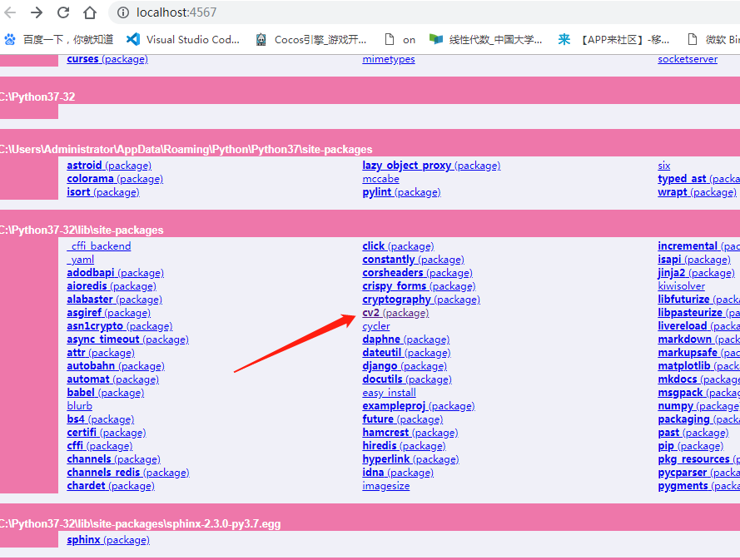Open the constantly package link
This screenshot has width=740, height=560.
point(413,260)
